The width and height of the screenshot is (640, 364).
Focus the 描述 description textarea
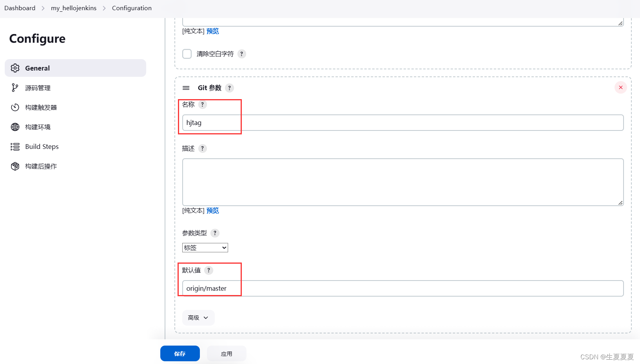(x=403, y=182)
